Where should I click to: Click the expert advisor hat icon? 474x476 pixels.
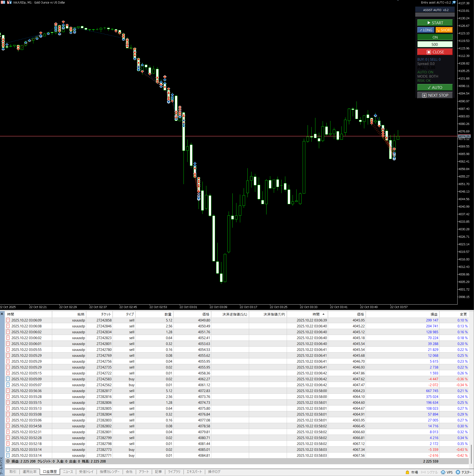(x=454, y=2)
